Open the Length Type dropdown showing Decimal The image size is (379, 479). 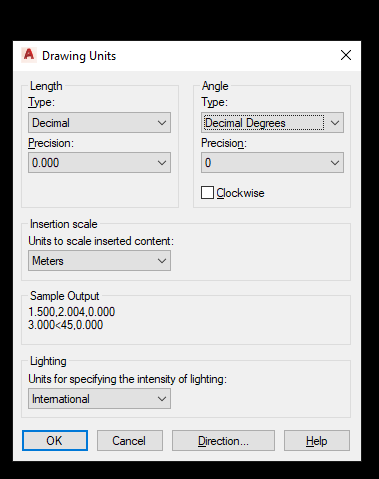(99, 123)
